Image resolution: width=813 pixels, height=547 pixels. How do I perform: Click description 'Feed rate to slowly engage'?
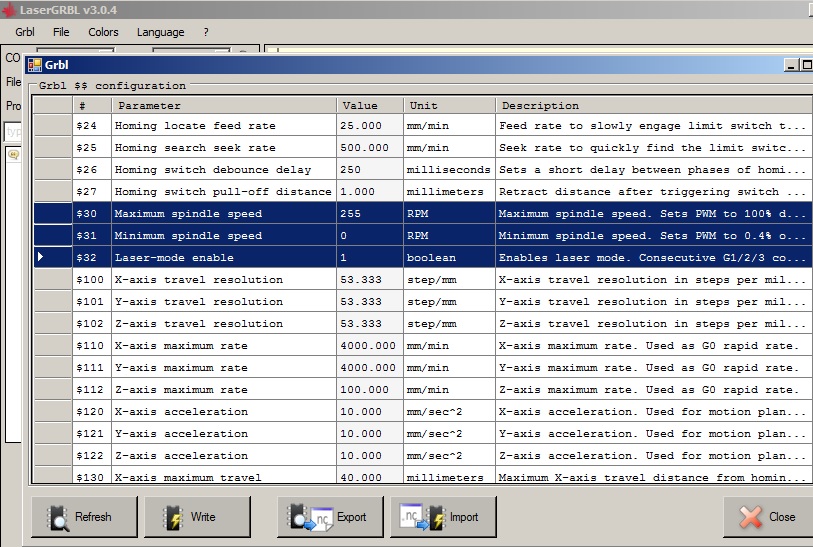[654, 125]
